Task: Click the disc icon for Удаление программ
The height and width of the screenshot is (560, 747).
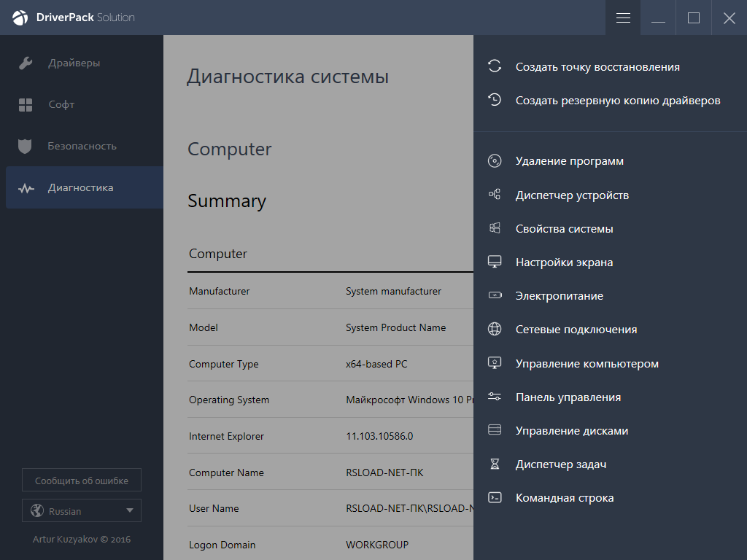Action: 495,161
